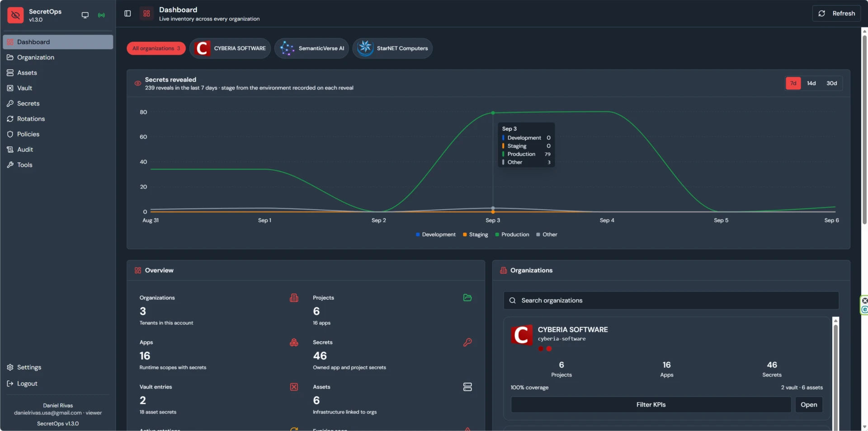This screenshot has width=868, height=431.
Task: Select the 30d time range
Action: [x=831, y=83]
